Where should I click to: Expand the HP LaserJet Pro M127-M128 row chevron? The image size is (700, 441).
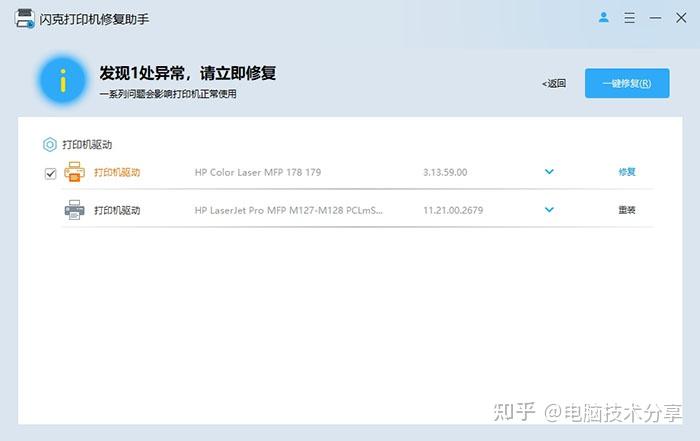point(549,209)
